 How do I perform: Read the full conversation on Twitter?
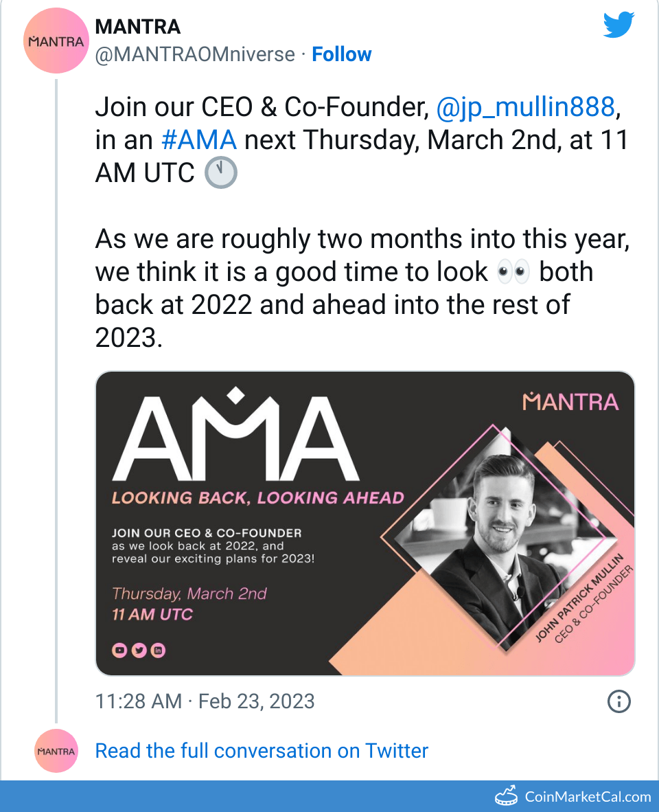pos(262,751)
